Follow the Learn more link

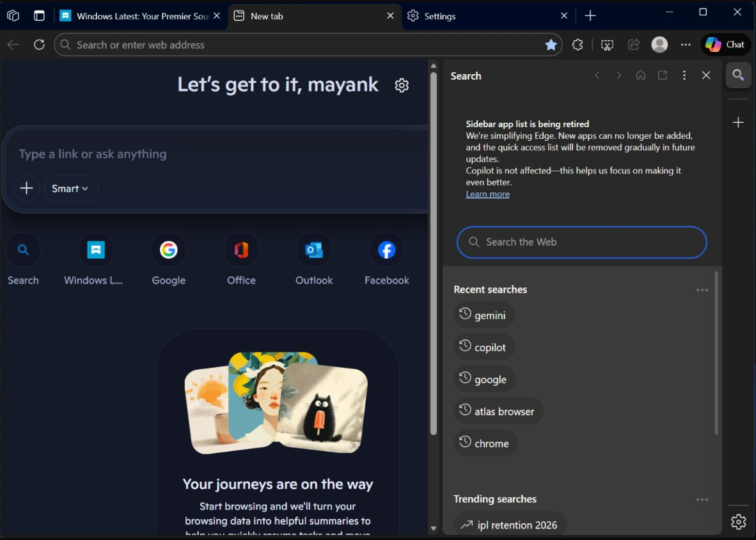(x=487, y=195)
